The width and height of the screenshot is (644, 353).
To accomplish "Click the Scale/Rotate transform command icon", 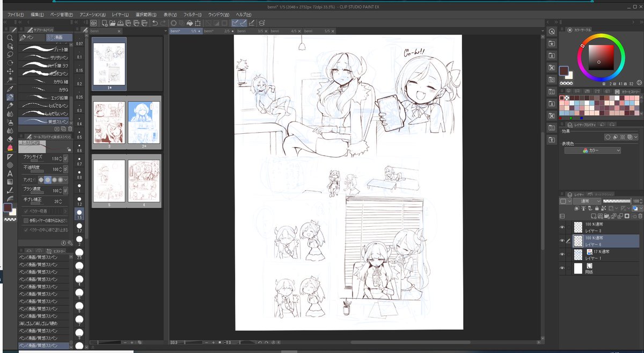I will coord(198,23).
